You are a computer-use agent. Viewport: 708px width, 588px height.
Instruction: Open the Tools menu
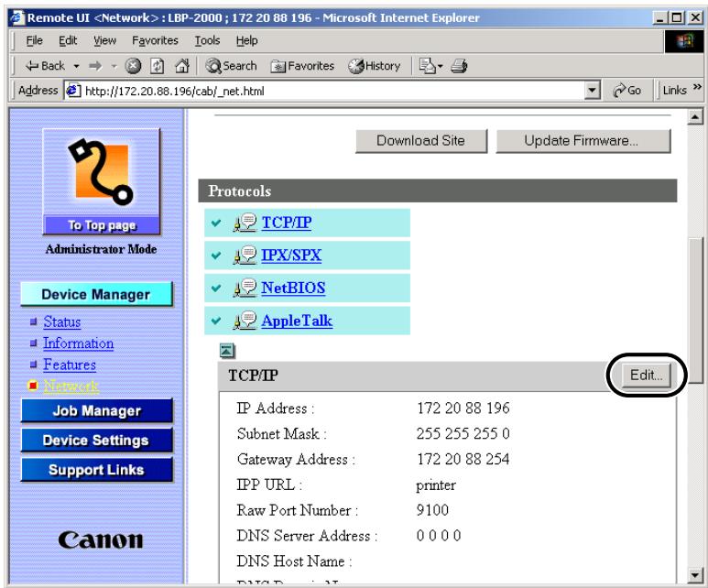coord(207,40)
